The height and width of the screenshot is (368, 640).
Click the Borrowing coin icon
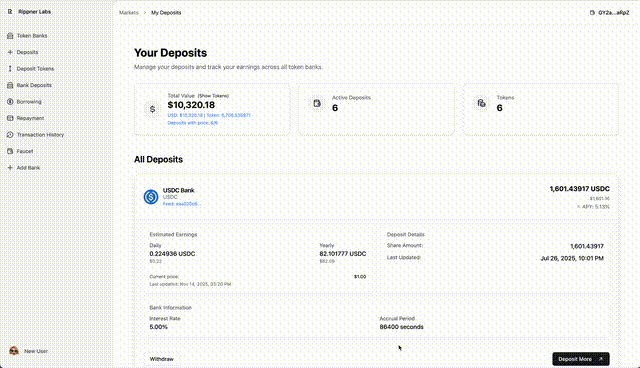[10, 102]
